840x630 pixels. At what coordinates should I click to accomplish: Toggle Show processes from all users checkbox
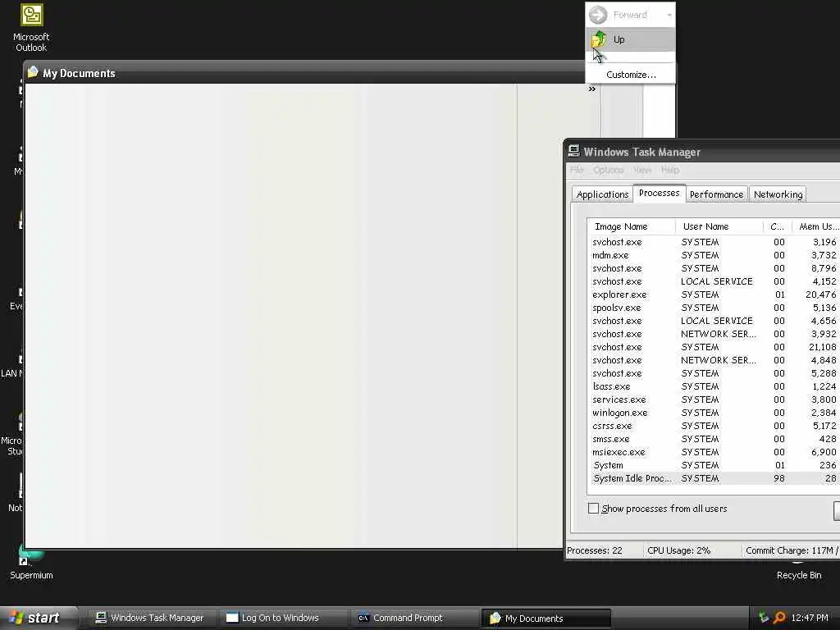pyautogui.click(x=593, y=508)
